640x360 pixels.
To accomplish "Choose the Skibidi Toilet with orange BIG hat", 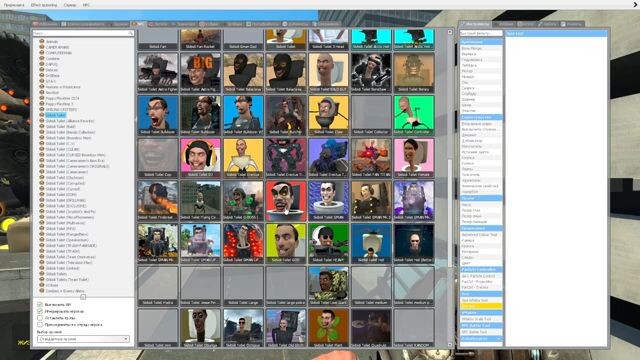I will (200, 73).
